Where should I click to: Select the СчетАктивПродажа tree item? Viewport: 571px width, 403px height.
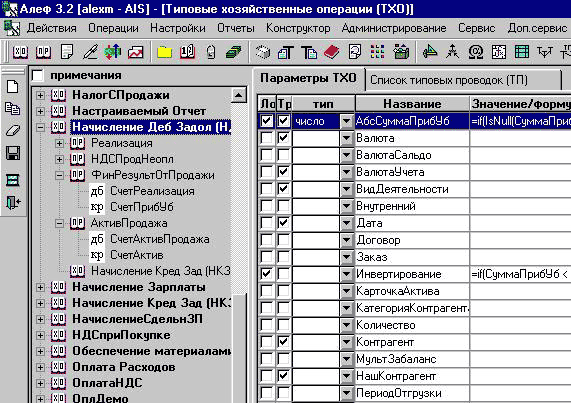160,239
